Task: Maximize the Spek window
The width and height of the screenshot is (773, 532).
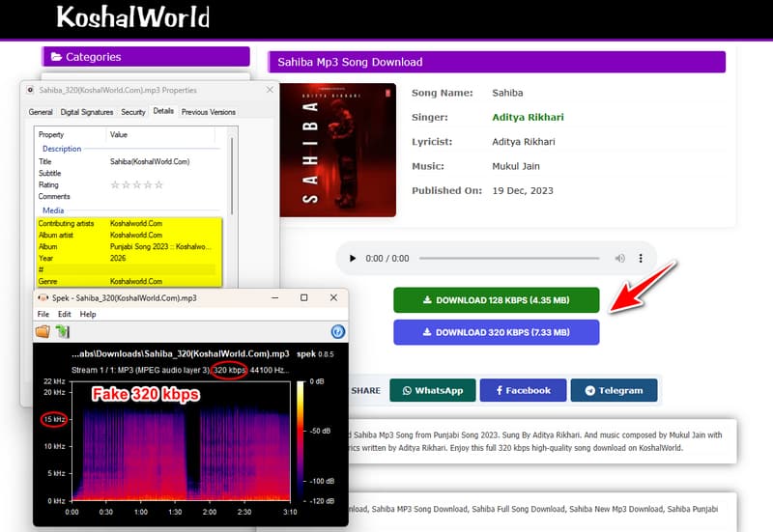Action: tap(304, 297)
